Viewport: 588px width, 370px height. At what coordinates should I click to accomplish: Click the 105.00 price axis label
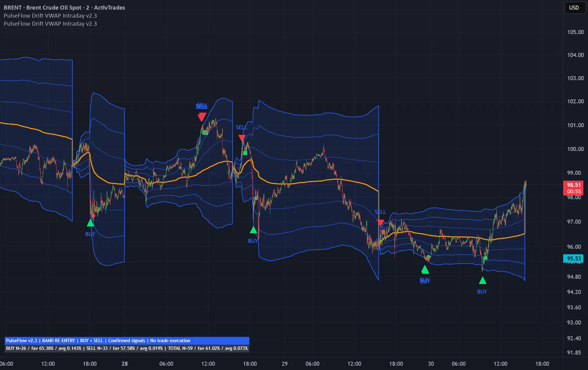575,32
